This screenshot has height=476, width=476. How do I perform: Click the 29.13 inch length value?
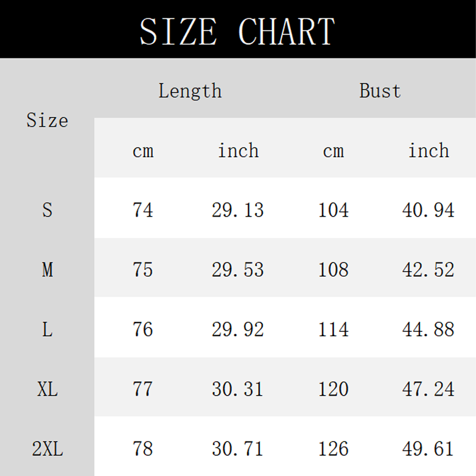click(237, 210)
